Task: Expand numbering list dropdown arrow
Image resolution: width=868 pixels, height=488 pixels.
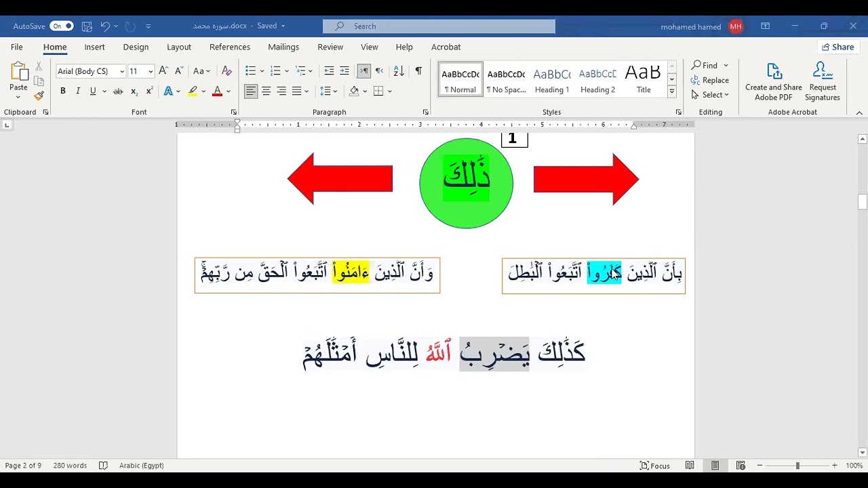Action: [287, 71]
